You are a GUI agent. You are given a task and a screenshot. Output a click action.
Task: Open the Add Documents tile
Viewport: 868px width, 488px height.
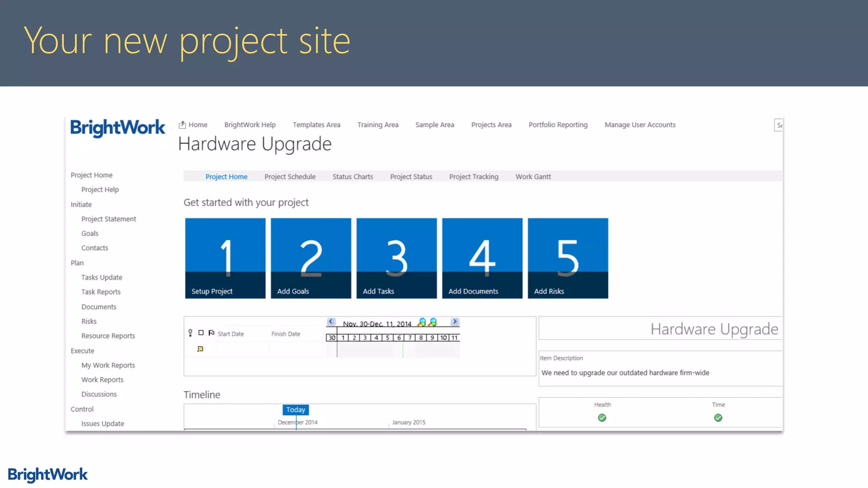(482, 258)
